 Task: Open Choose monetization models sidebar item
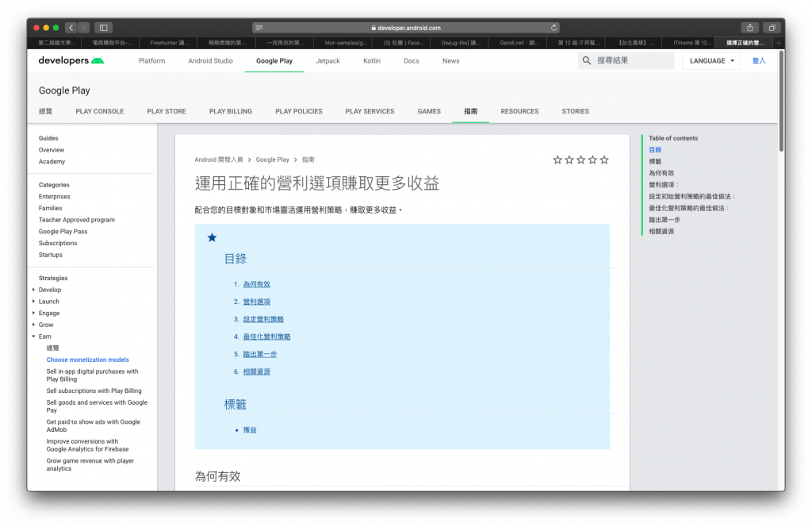click(87, 360)
